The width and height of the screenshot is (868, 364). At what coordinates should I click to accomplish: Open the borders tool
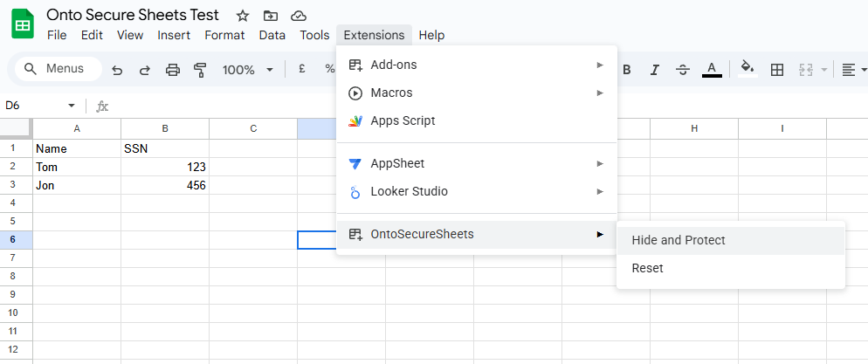point(777,70)
